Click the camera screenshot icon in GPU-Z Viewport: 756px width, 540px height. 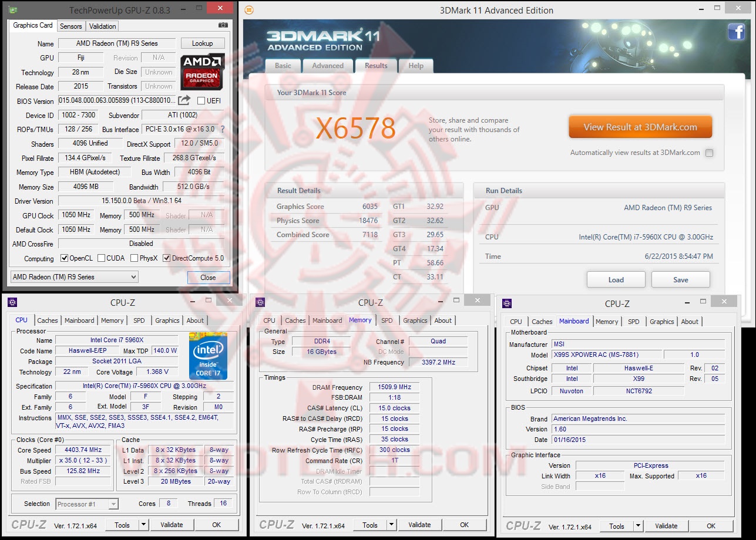223,25
